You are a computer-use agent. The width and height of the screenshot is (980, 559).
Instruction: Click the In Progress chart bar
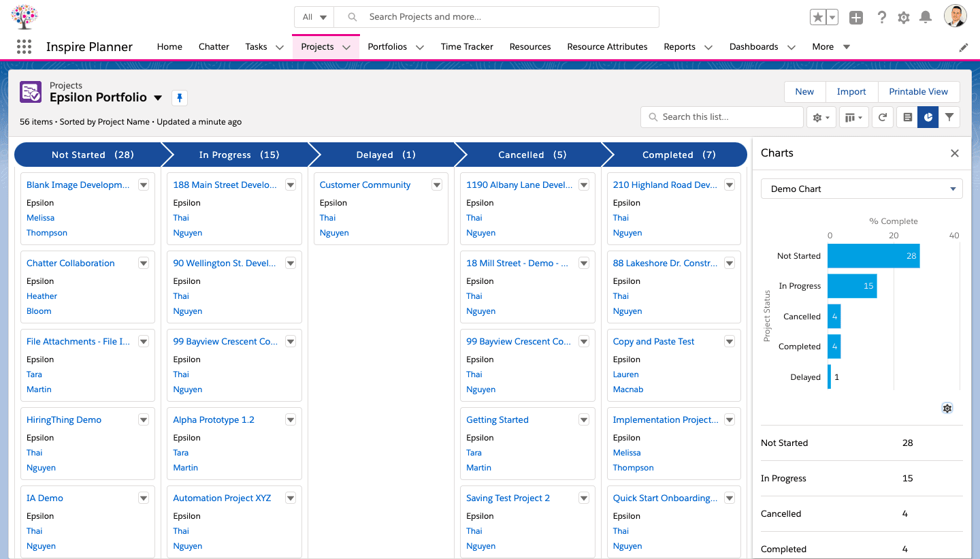click(x=852, y=286)
